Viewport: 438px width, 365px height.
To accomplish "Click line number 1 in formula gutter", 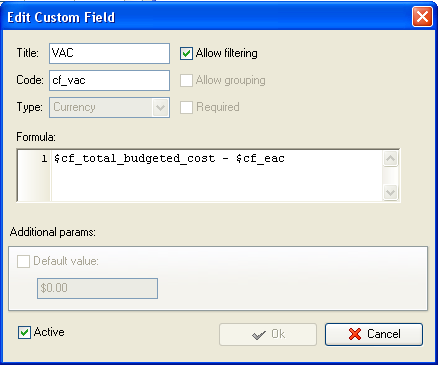I will 44,159.
